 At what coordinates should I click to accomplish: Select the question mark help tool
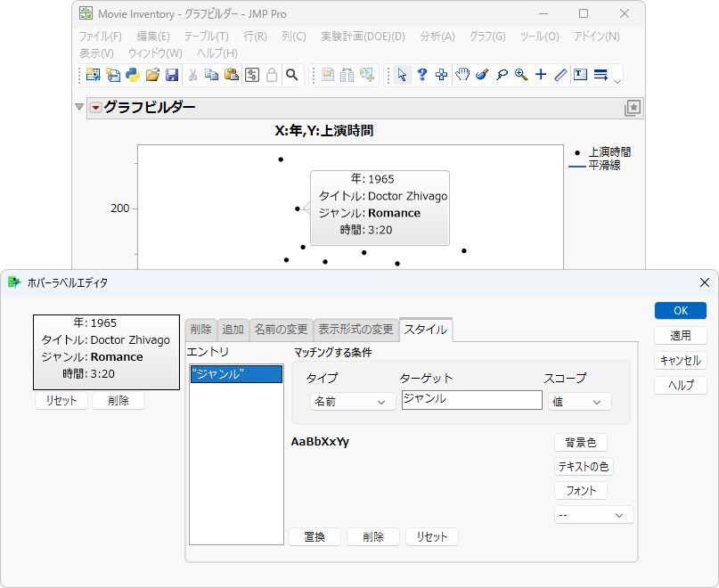click(x=422, y=74)
